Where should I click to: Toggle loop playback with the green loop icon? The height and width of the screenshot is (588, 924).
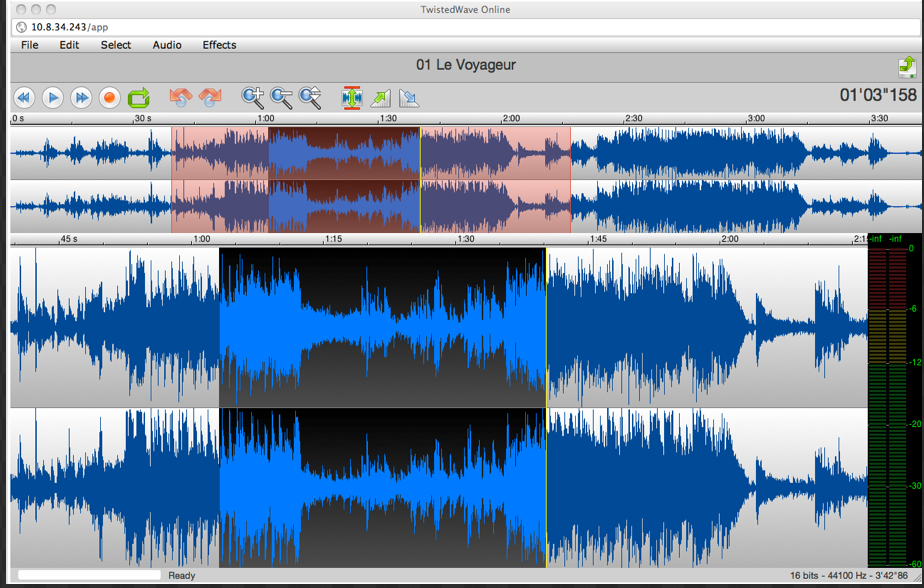[x=138, y=98]
